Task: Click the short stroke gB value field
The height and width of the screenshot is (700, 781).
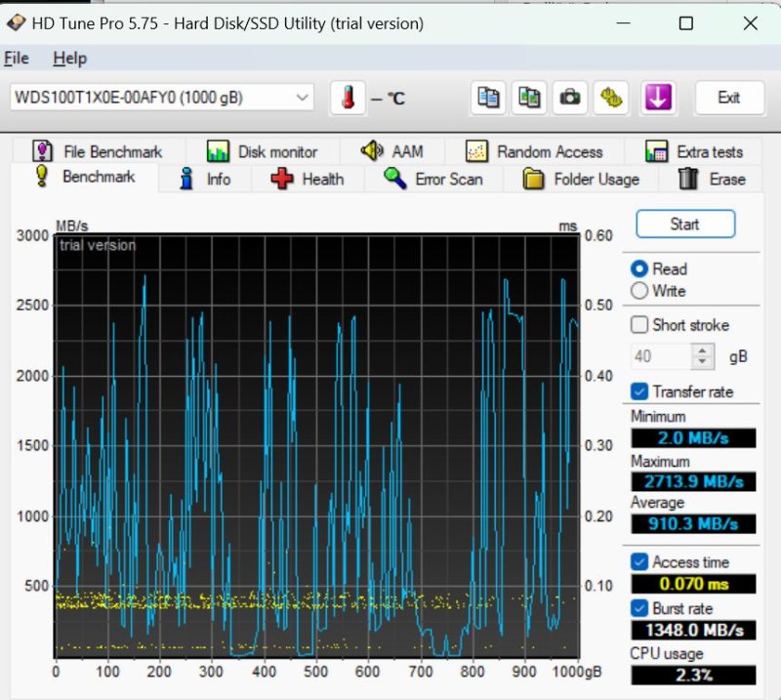Action: pyautogui.click(x=661, y=356)
